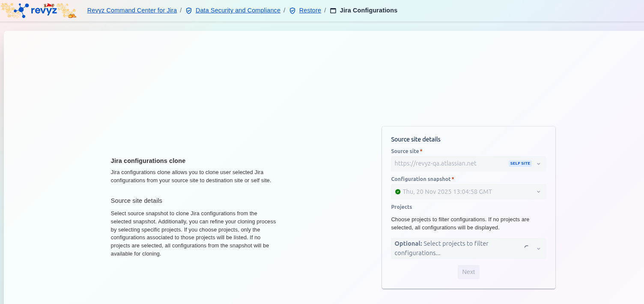
Task: Open Revyz Command Center for Jira breadcrumb
Action: (132, 10)
